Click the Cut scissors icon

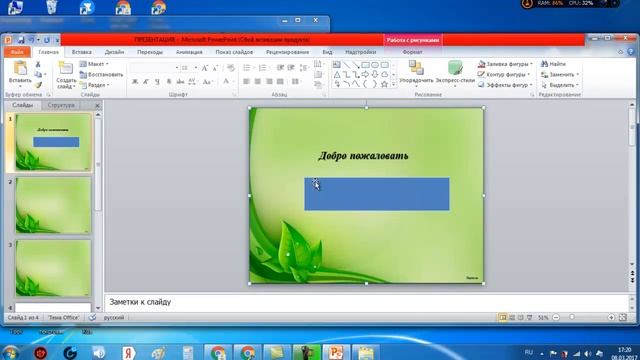[x=38, y=64]
